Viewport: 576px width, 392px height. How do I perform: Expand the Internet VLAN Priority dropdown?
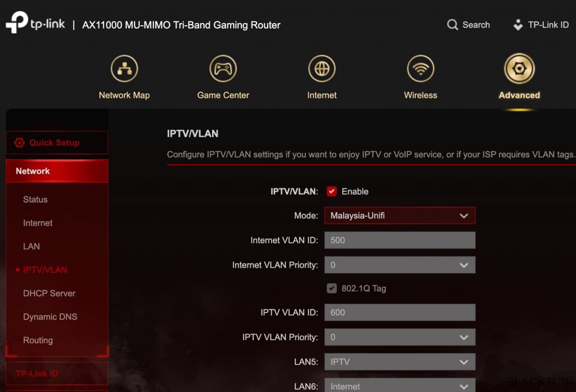[400, 265]
